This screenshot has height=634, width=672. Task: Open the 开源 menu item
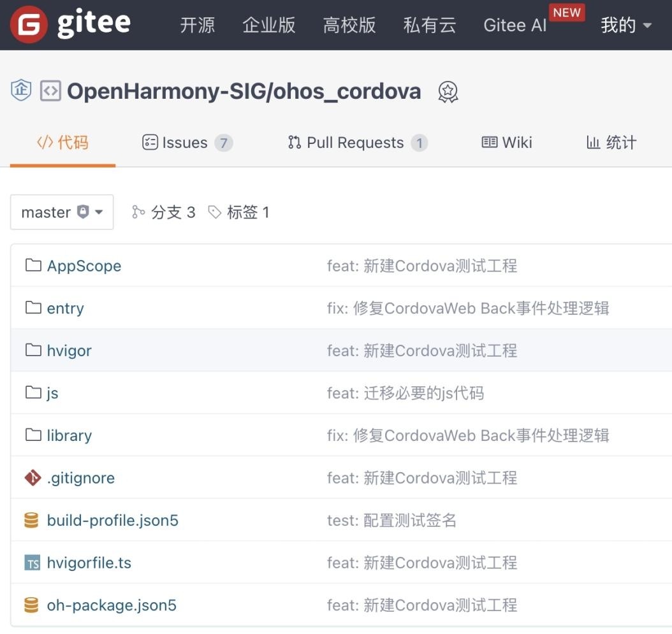click(198, 25)
